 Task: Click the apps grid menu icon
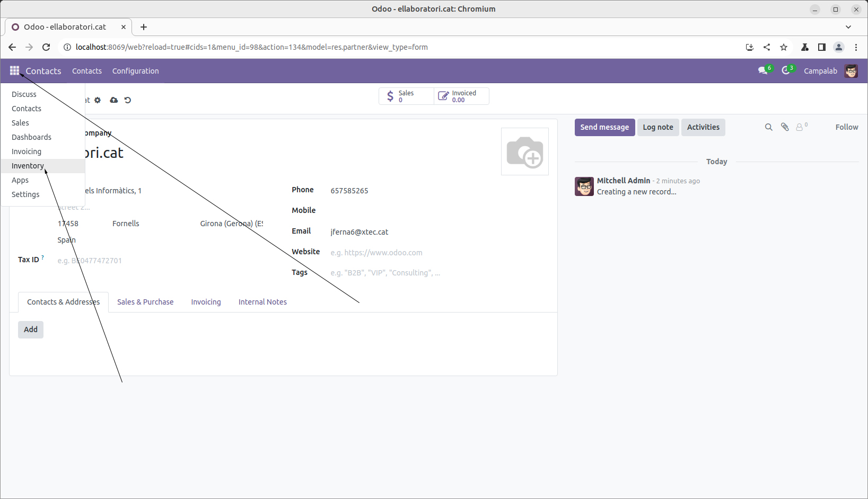(14, 71)
